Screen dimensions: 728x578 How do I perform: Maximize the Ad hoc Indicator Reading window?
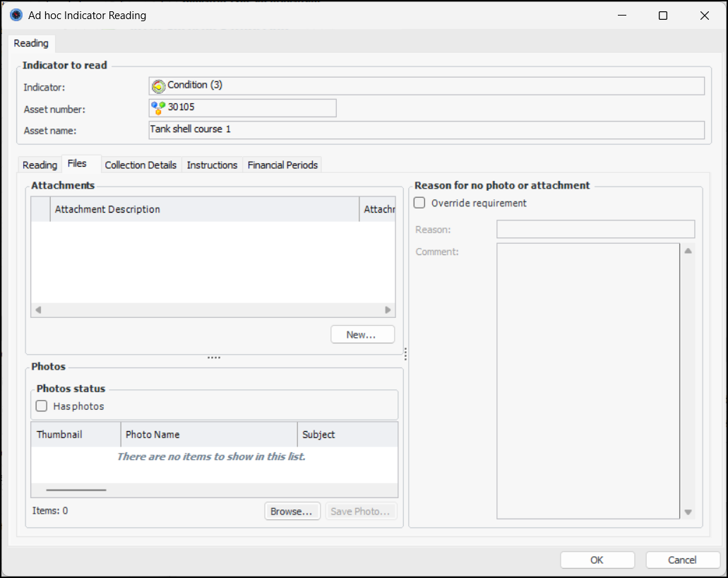pyautogui.click(x=663, y=16)
